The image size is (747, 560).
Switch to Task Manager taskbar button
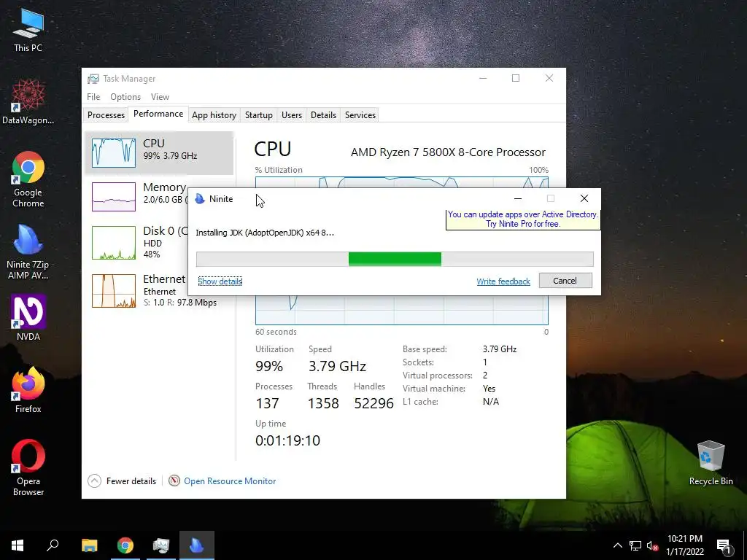(161, 545)
